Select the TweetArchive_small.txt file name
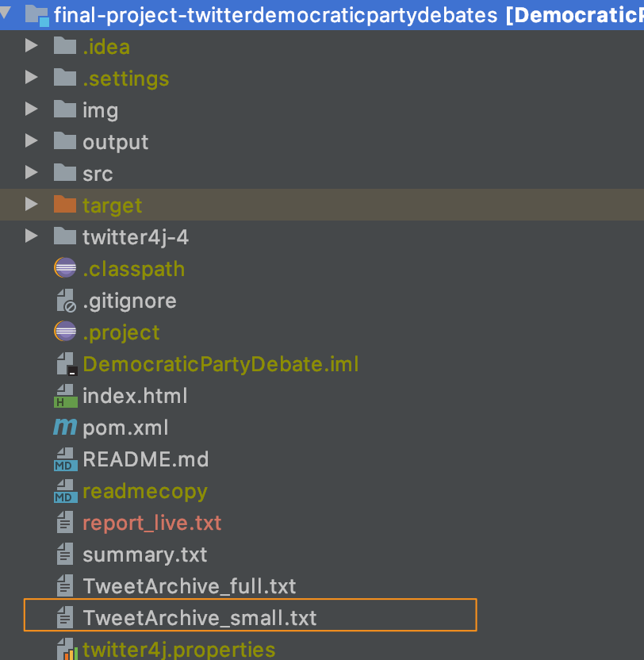The width and height of the screenshot is (644, 660). (199, 618)
